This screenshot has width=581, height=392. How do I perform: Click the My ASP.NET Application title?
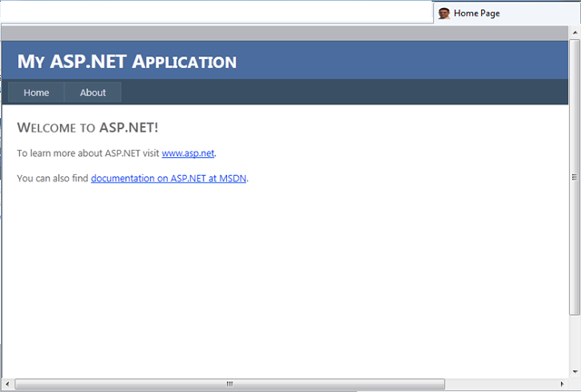[x=127, y=61]
